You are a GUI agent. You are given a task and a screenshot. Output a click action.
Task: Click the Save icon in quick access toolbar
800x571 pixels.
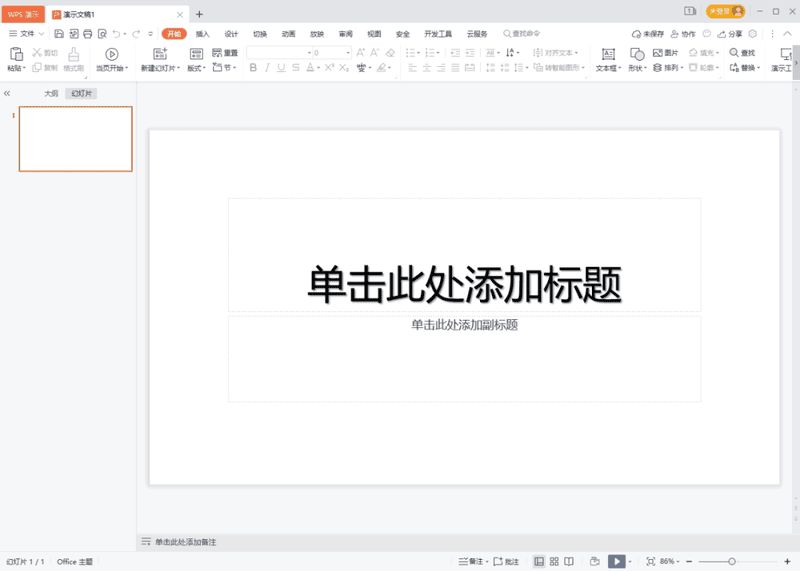pyautogui.click(x=59, y=34)
